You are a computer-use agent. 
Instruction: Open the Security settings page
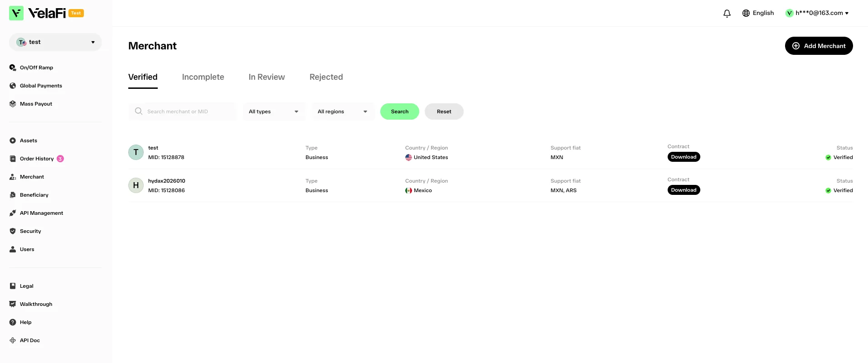click(30, 231)
